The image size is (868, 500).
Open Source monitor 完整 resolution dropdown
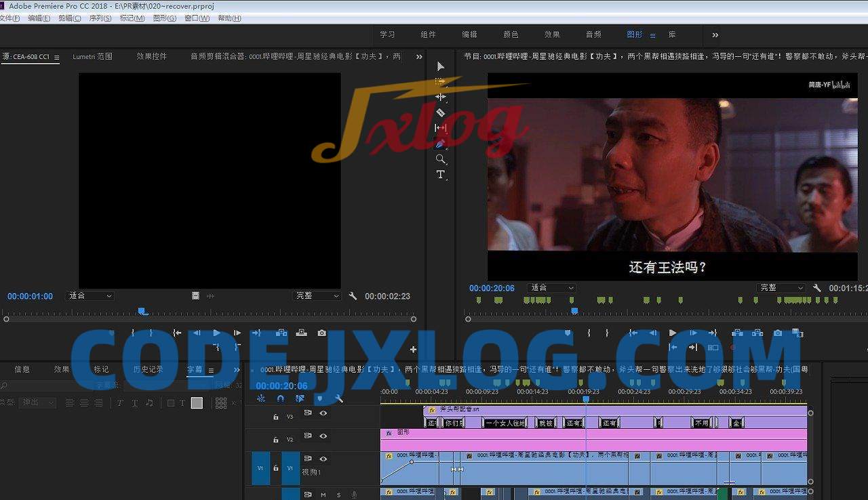click(x=317, y=296)
